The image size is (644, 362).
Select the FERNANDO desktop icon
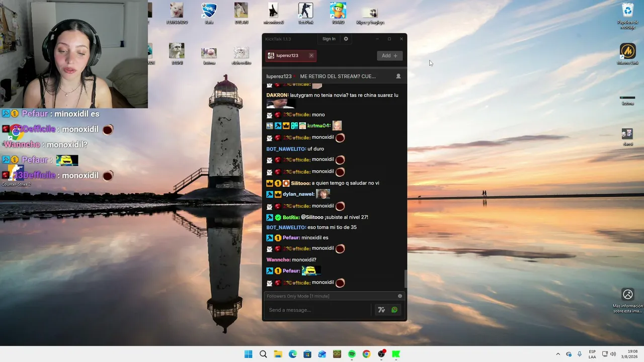tap(177, 14)
